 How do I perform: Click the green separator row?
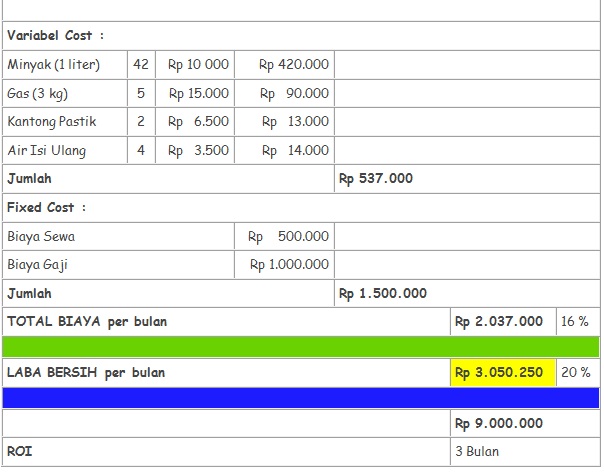(x=301, y=347)
